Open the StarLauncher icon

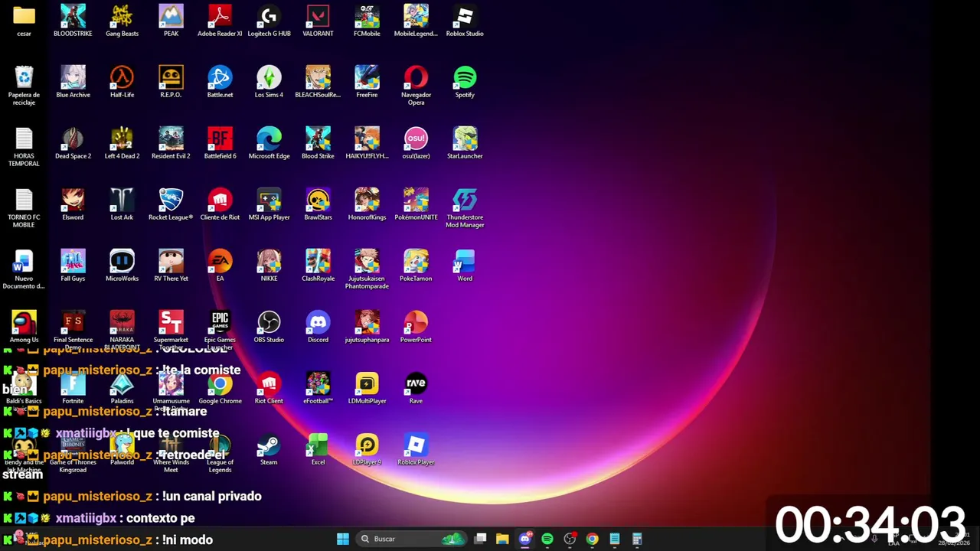465,143
